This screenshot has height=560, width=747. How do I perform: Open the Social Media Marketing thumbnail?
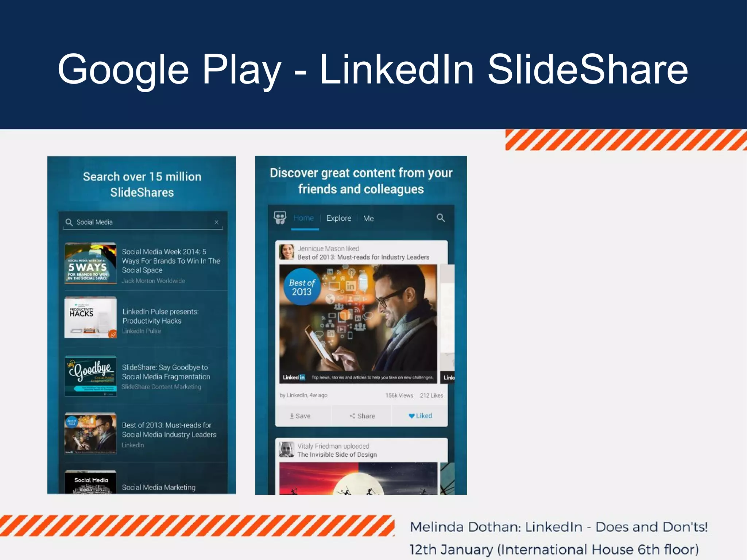[90, 482]
